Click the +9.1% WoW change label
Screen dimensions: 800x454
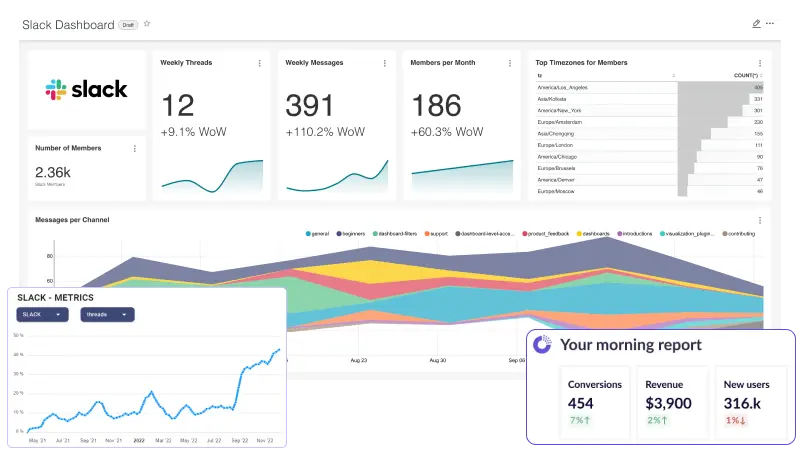click(193, 132)
